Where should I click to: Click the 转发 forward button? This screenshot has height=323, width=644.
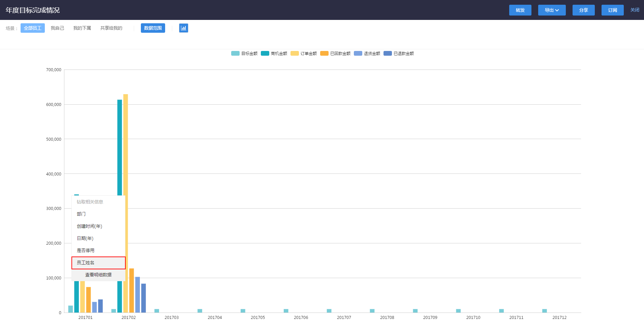520,10
